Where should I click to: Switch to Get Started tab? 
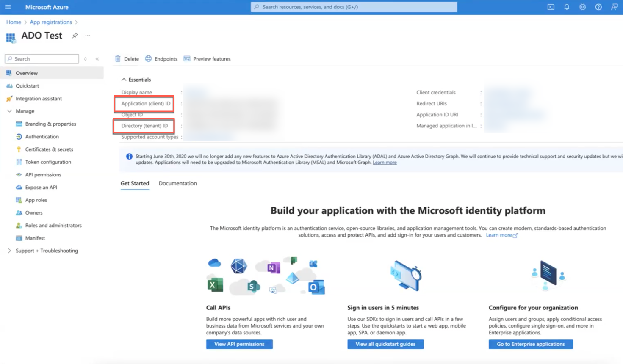[x=135, y=183]
